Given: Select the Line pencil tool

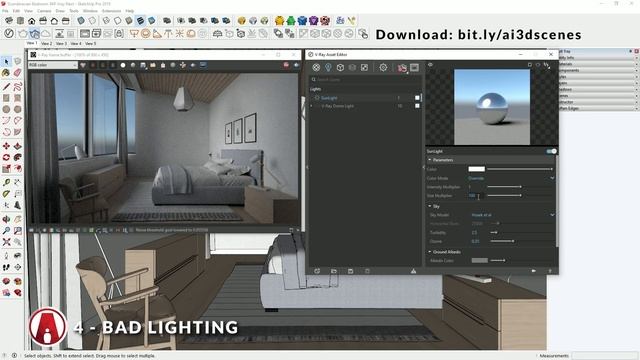Looking at the screenshot, I should 6,87.
